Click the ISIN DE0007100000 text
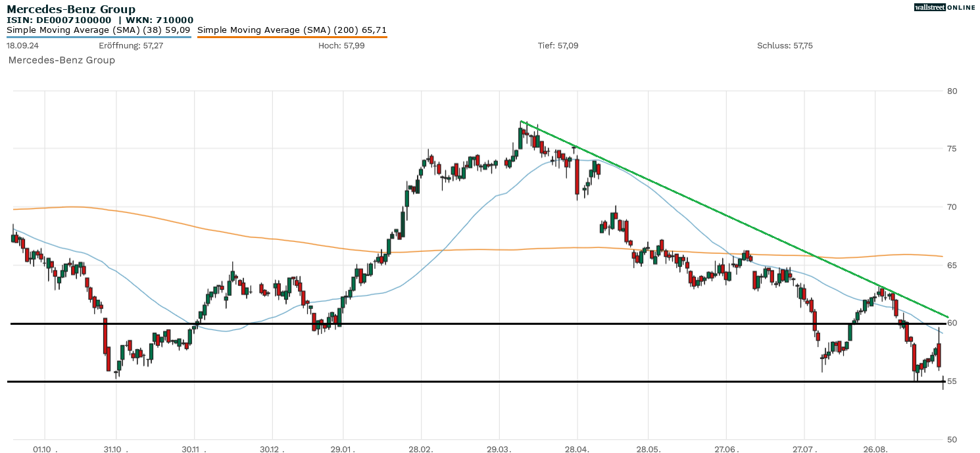The image size is (980, 453). (59, 20)
